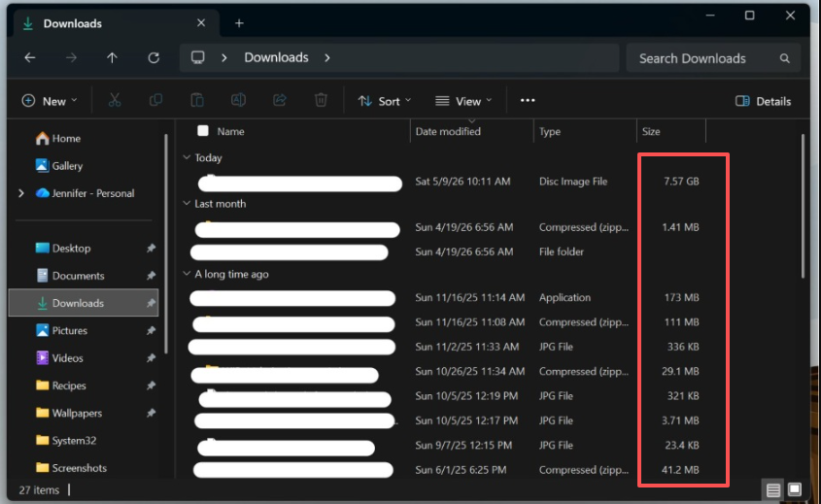Expand Jennifer - Personal OneDrive tree
Viewport: 821px width, 504px height.
coord(21,193)
